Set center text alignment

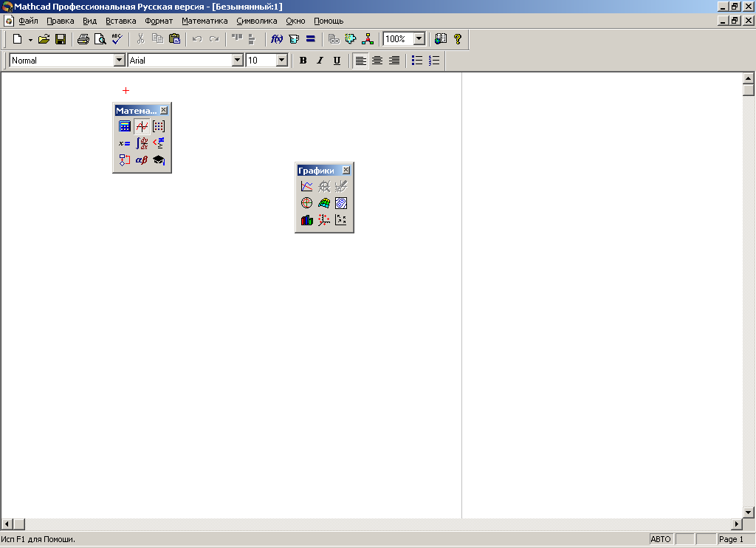point(377,61)
